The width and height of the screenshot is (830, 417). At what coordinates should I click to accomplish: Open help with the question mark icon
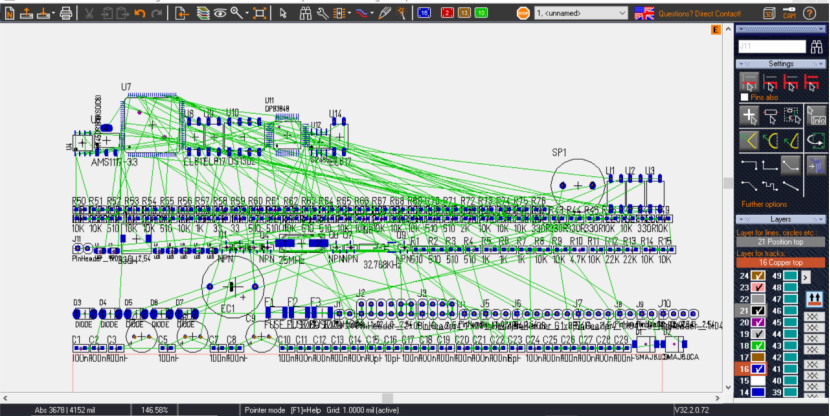[x=809, y=13]
